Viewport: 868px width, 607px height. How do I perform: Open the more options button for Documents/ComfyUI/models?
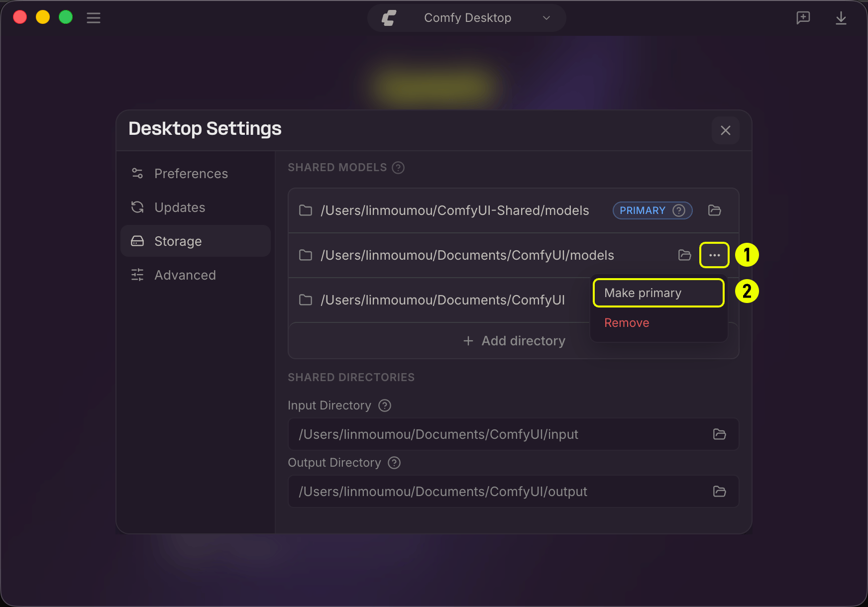coord(715,255)
